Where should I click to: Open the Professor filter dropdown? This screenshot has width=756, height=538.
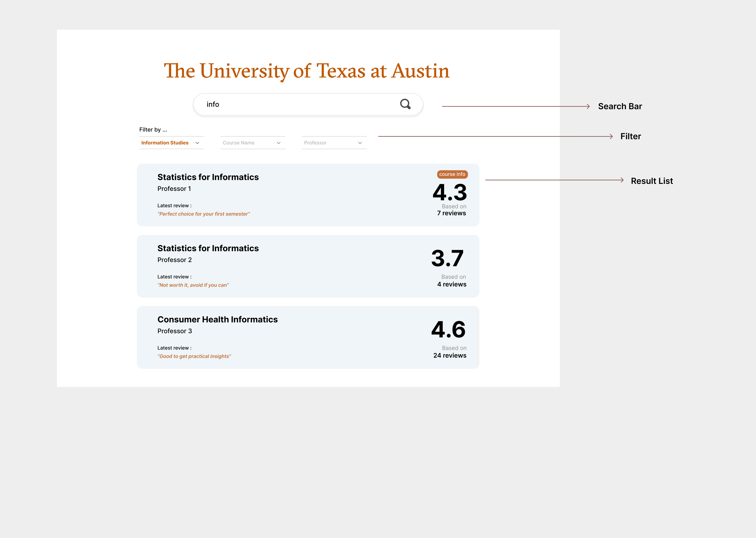[334, 143]
